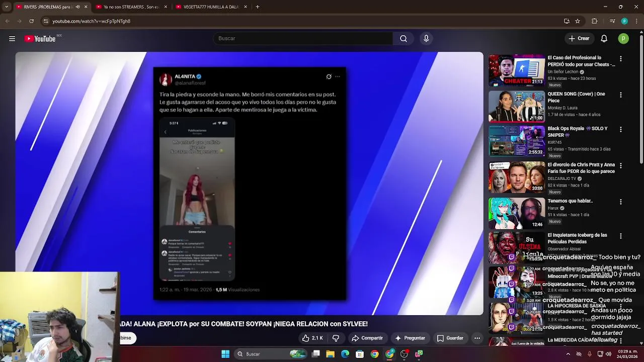Close the 'Ya no son STREAMERS' tab
The image size is (644, 362).
pyautogui.click(x=166, y=7)
